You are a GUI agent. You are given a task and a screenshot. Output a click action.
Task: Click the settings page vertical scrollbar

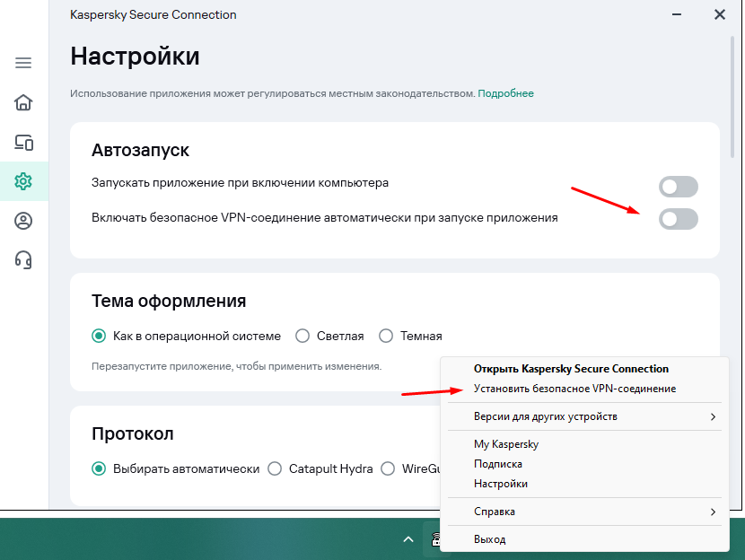pyautogui.click(x=732, y=97)
